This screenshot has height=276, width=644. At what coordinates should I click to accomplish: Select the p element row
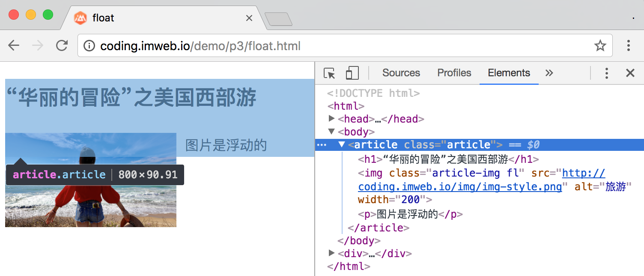[x=410, y=214]
